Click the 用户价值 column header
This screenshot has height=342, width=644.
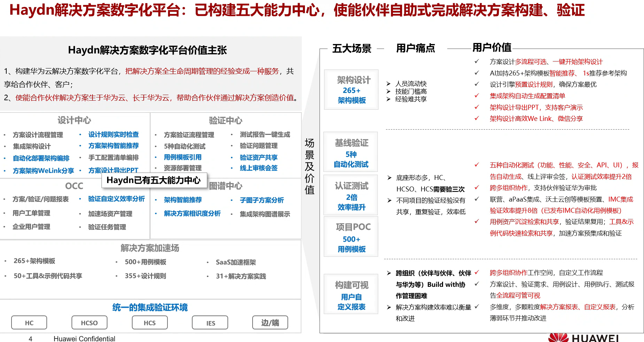pyautogui.click(x=492, y=47)
